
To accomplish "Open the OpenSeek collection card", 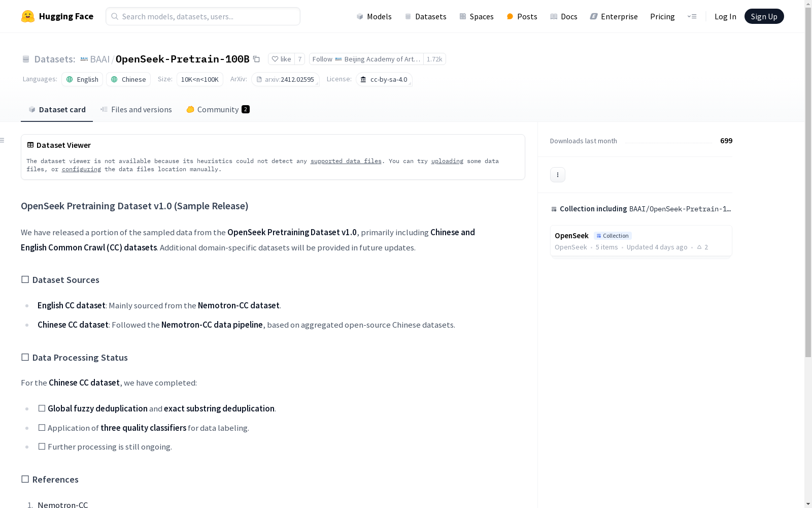I will tap(641, 241).
